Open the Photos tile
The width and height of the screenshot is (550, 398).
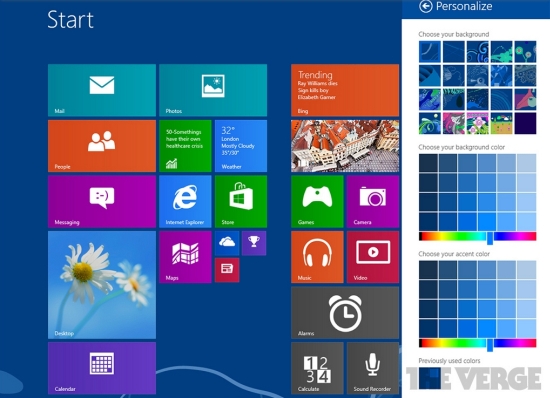tap(213, 90)
